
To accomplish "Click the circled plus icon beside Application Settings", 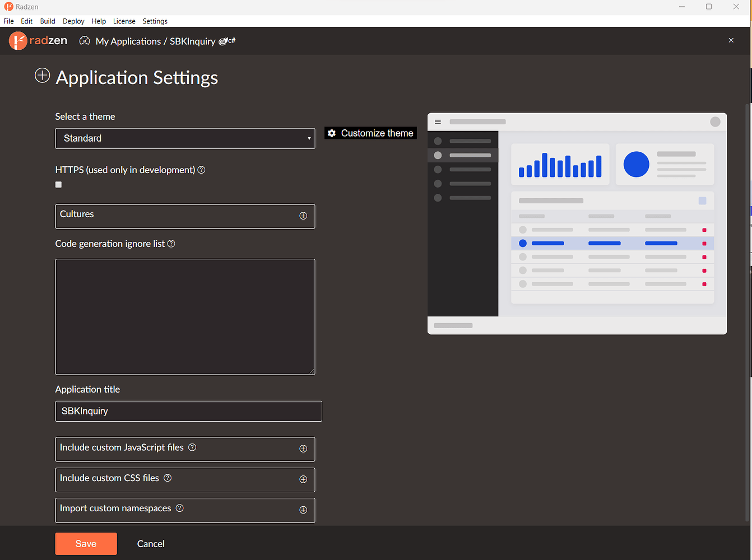I will pyautogui.click(x=43, y=76).
